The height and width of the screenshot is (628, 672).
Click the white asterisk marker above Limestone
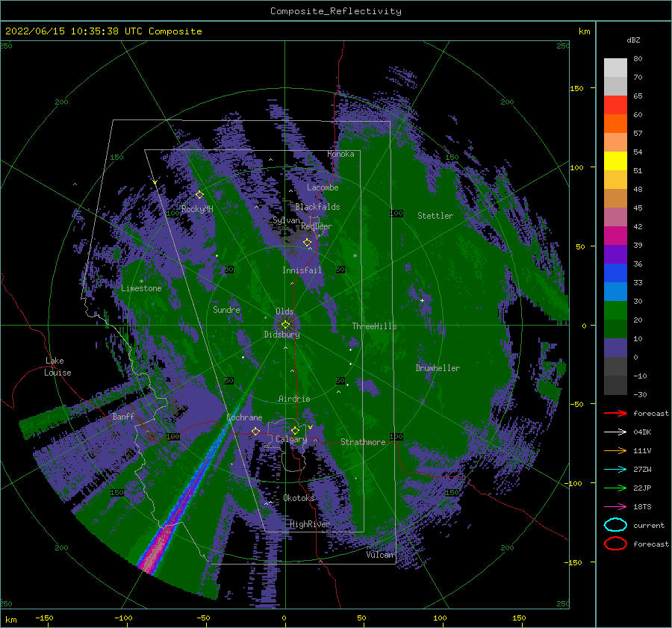141,282
